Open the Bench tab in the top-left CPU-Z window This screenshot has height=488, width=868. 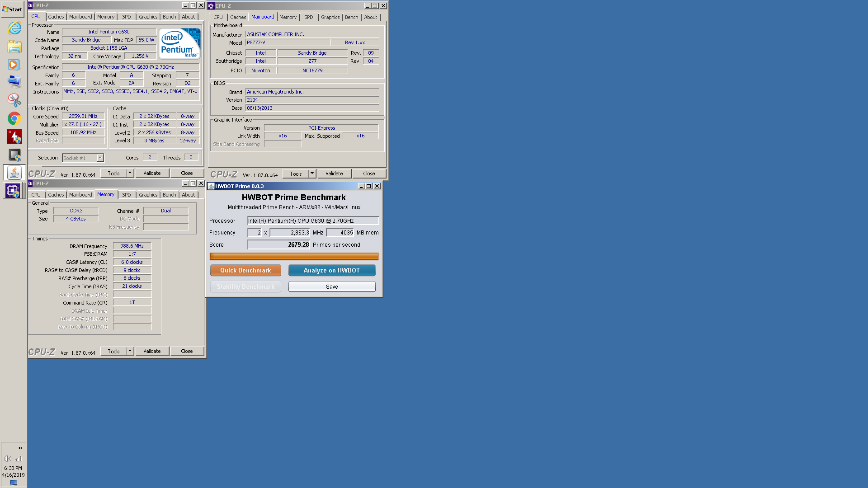coord(170,17)
